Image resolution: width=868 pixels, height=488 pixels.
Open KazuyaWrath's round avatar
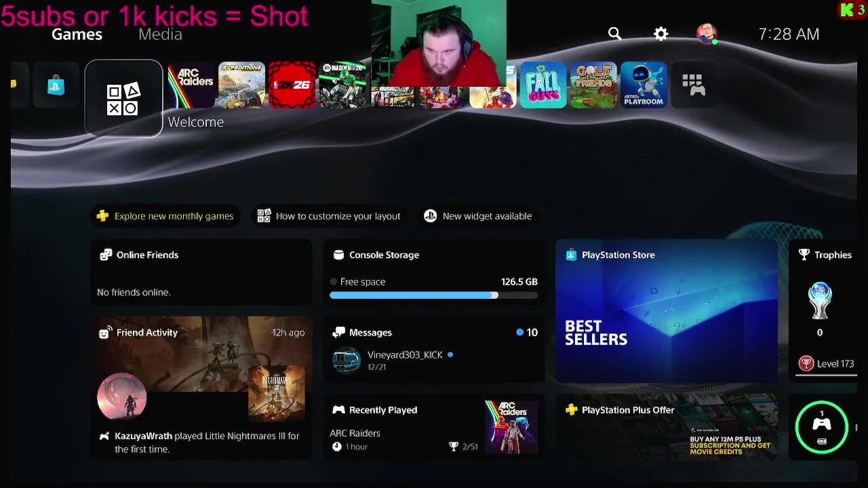click(x=121, y=397)
